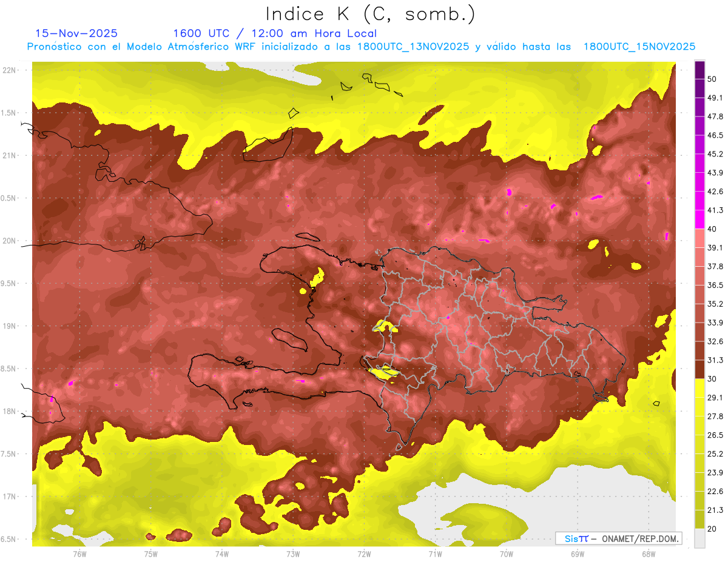Screen dimensions: 728x562
Task: Click the "1800UTC_15NOV2025" valid-until time
Action: point(639,47)
